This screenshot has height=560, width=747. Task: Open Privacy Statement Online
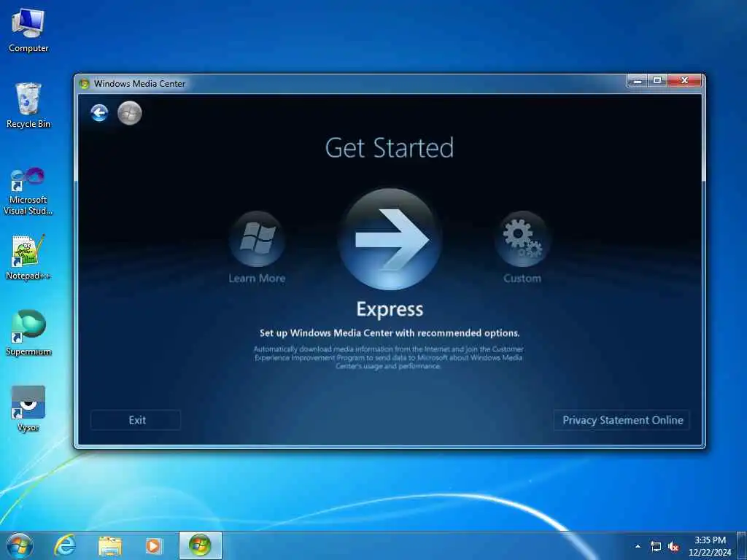point(622,420)
